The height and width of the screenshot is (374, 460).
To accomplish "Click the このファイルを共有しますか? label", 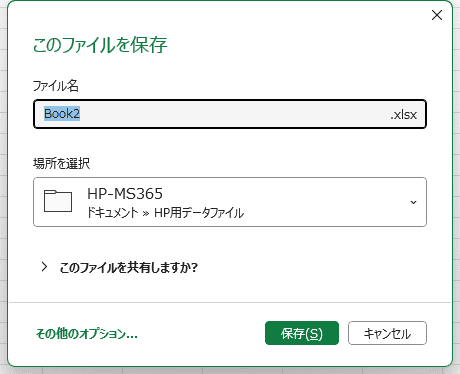I will click(x=129, y=267).
